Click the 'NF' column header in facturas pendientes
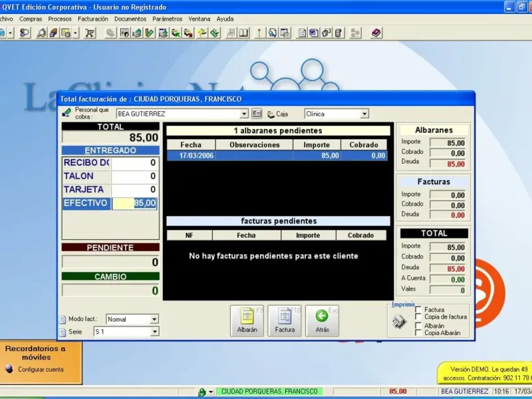532x399 pixels. click(190, 235)
